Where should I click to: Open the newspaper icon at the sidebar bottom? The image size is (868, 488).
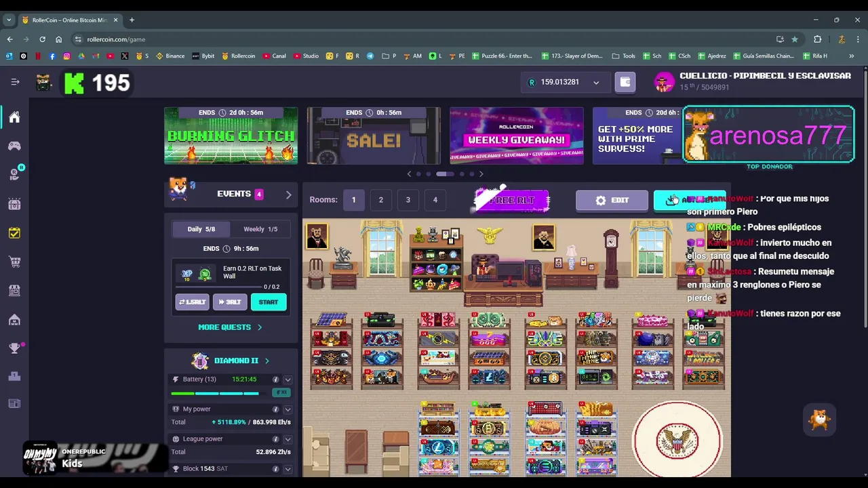point(14,404)
